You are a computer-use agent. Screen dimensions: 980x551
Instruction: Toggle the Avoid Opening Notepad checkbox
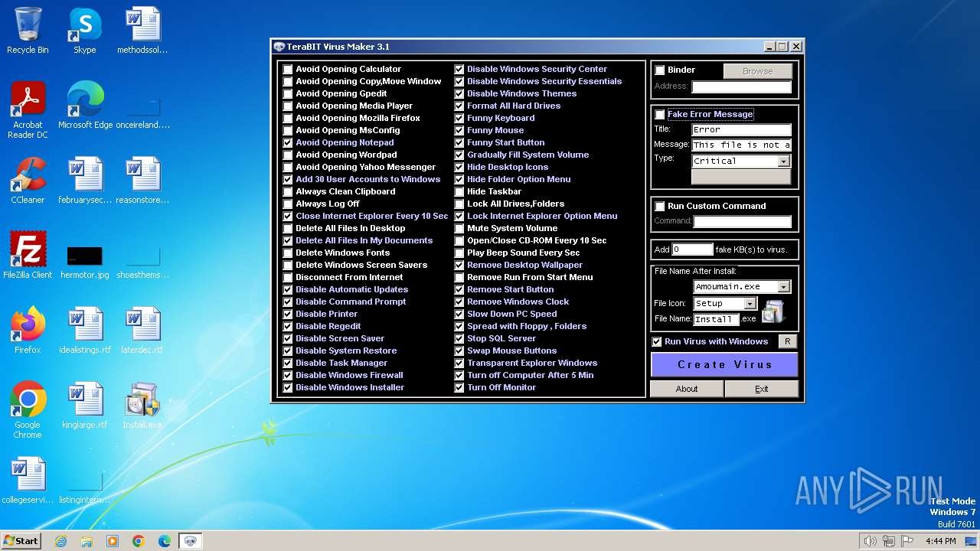[288, 142]
